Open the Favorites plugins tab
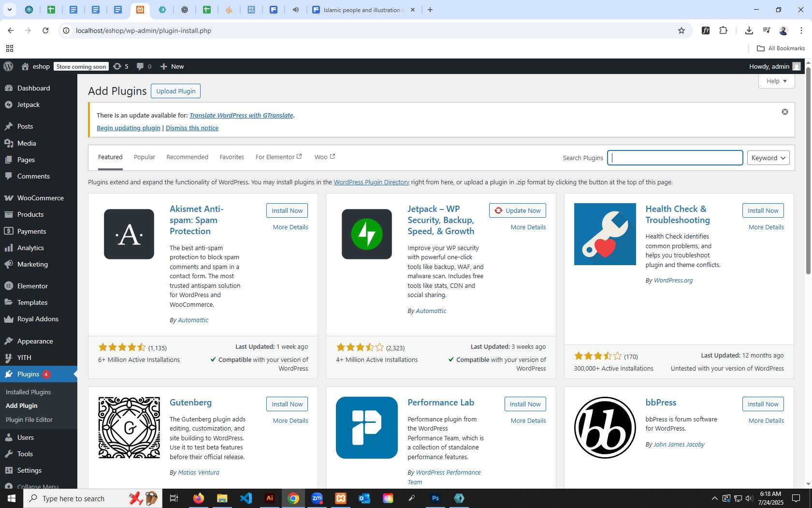 click(232, 157)
